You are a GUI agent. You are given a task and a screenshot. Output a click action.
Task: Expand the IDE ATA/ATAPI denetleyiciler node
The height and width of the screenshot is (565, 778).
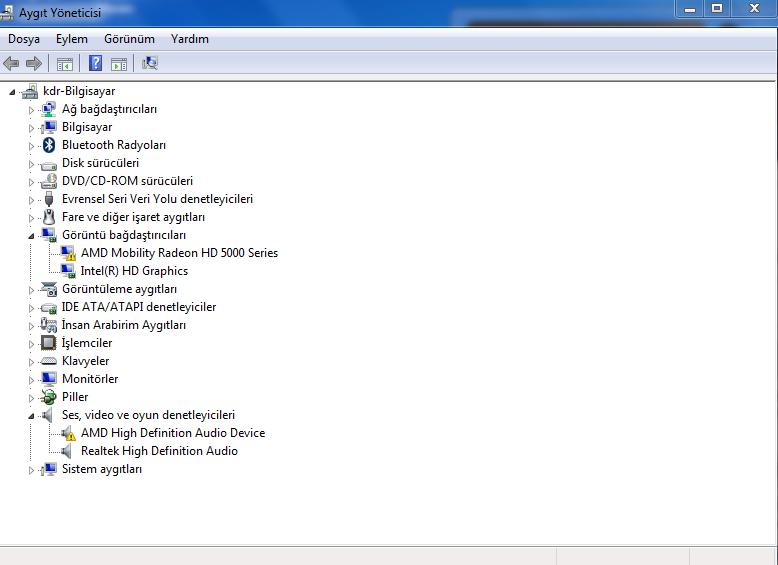(31, 308)
